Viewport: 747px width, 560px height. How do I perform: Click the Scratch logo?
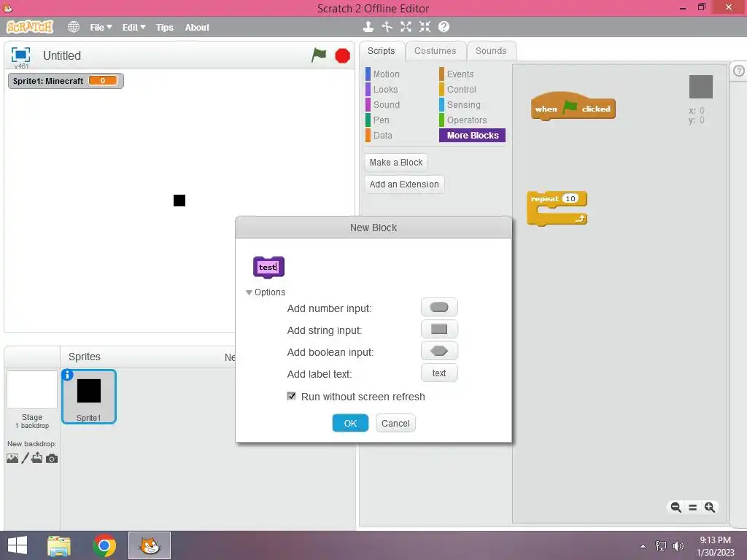pyautogui.click(x=29, y=27)
